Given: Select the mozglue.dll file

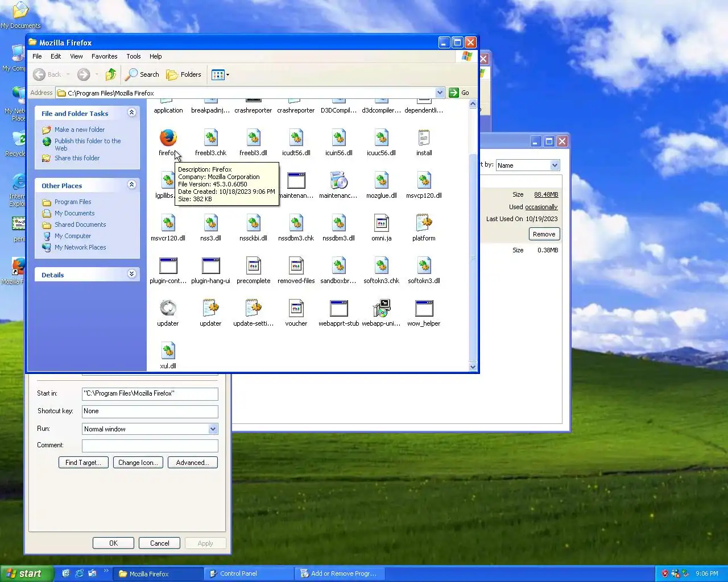Looking at the screenshot, I should pyautogui.click(x=381, y=185).
